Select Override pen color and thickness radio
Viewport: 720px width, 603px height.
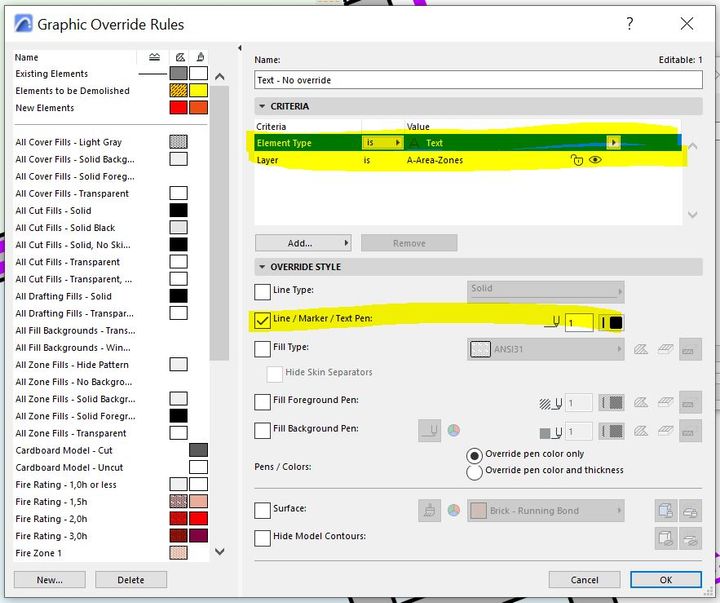474,472
